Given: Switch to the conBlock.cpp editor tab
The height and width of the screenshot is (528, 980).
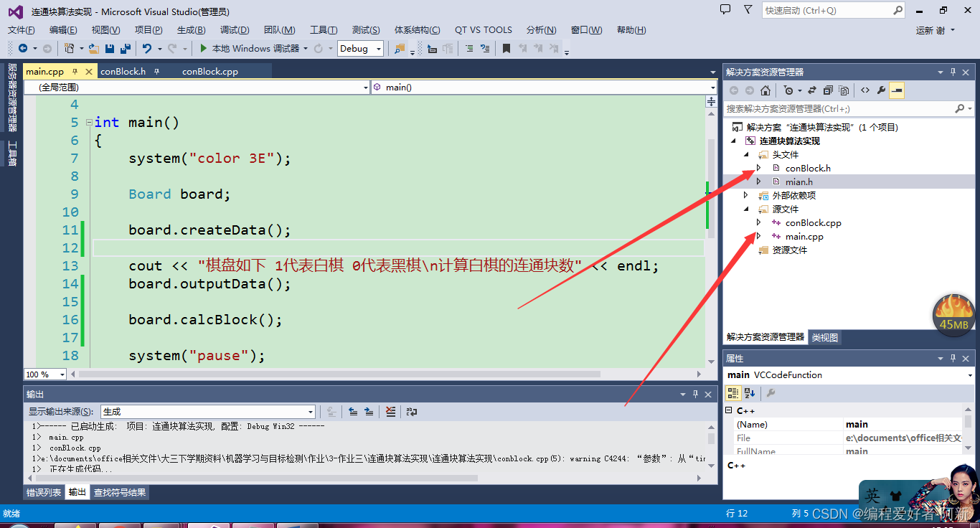Looking at the screenshot, I should tap(210, 72).
